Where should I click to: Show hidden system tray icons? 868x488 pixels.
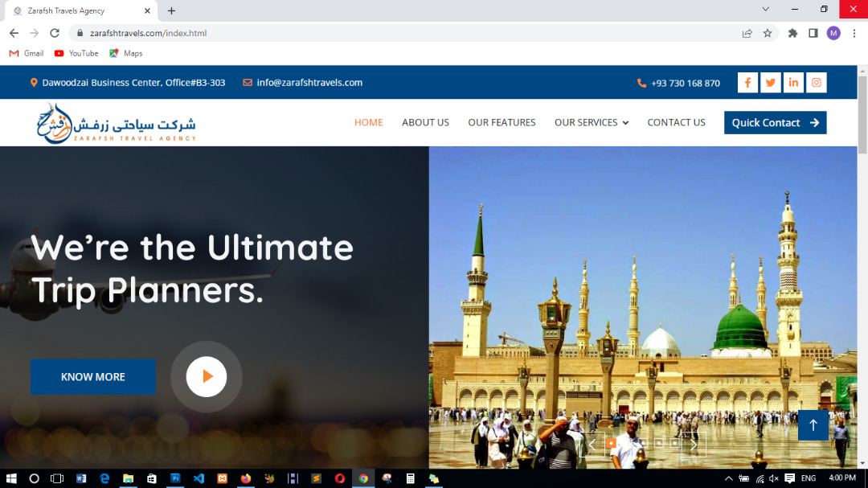point(728,478)
